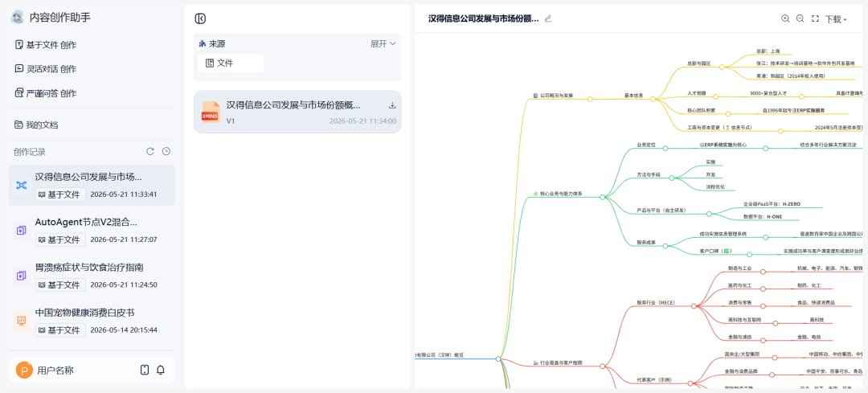The image size is (868, 393).
Task: Collapse the root node 汉得 概览 circle
Action: click(498, 358)
